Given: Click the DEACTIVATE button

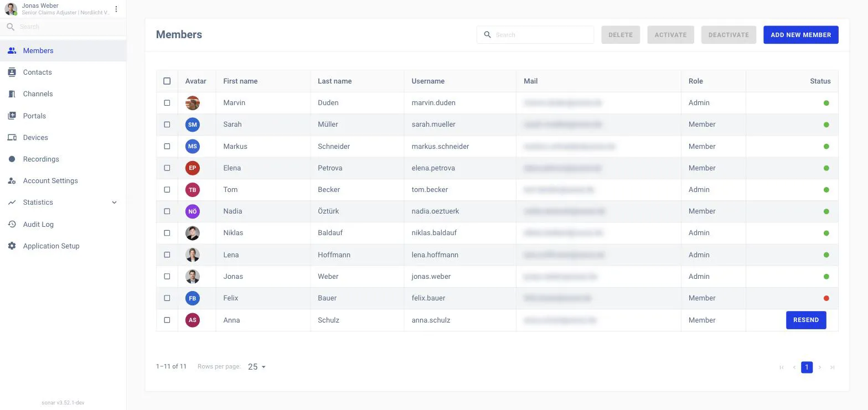Looking at the screenshot, I should point(728,35).
